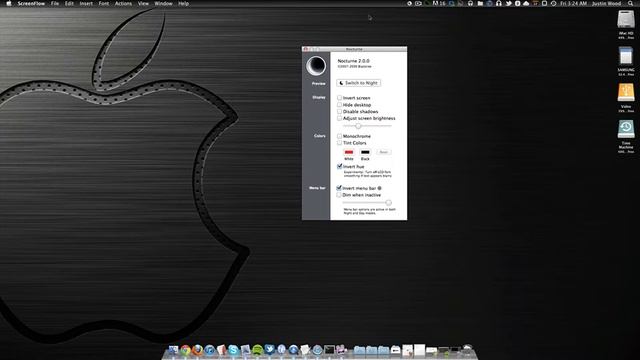Image resolution: width=640 pixels, height=360 pixels.
Task: Open the first blue folder stack in Dock
Action: tap(359, 350)
